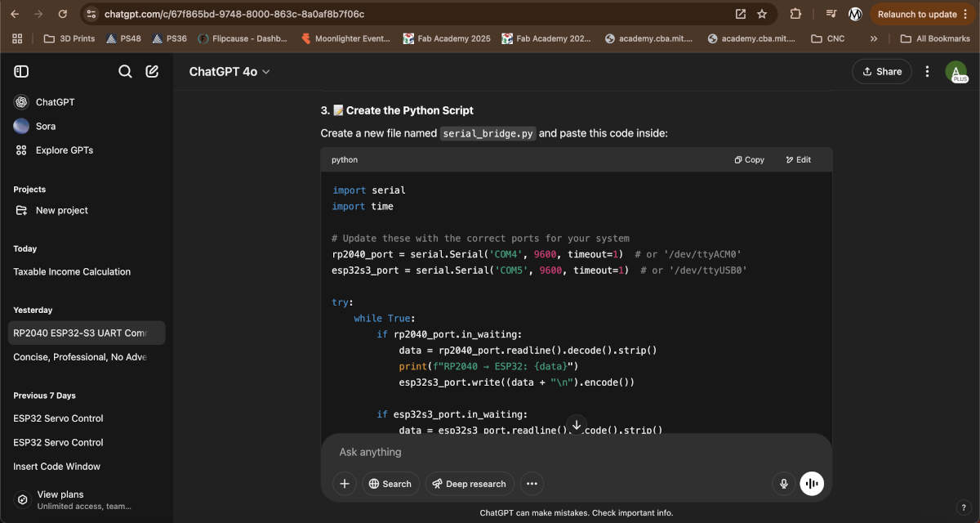Open Explore GPTs in sidebar

pyautogui.click(x=86, y=150)
